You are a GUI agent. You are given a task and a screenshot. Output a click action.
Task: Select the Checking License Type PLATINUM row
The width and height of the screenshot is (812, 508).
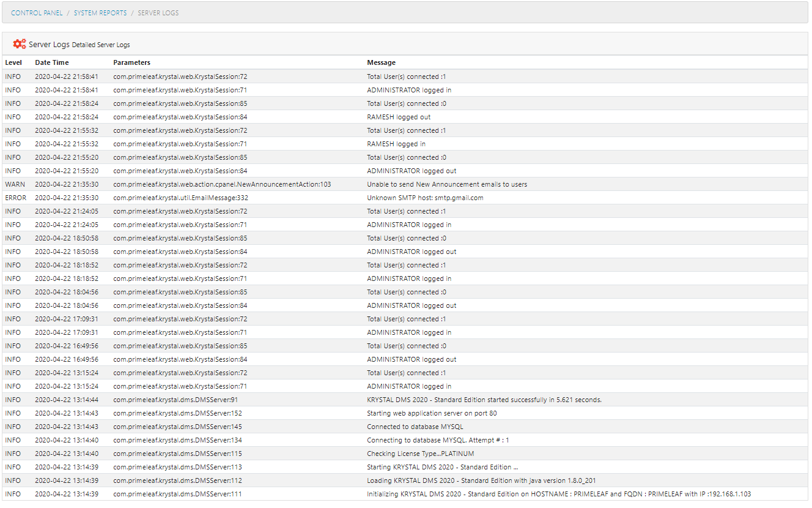coord(421,453)
